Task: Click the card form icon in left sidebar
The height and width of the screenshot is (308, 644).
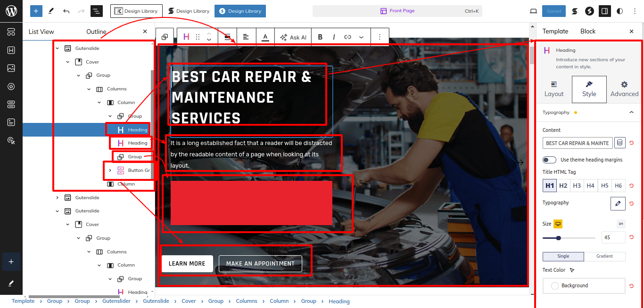Action: (11, 122)
